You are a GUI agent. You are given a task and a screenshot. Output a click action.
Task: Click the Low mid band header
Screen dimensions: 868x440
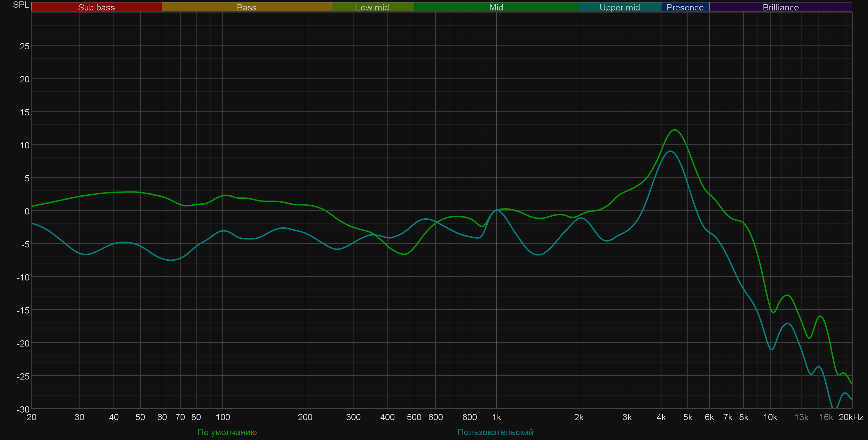[372, 7]
